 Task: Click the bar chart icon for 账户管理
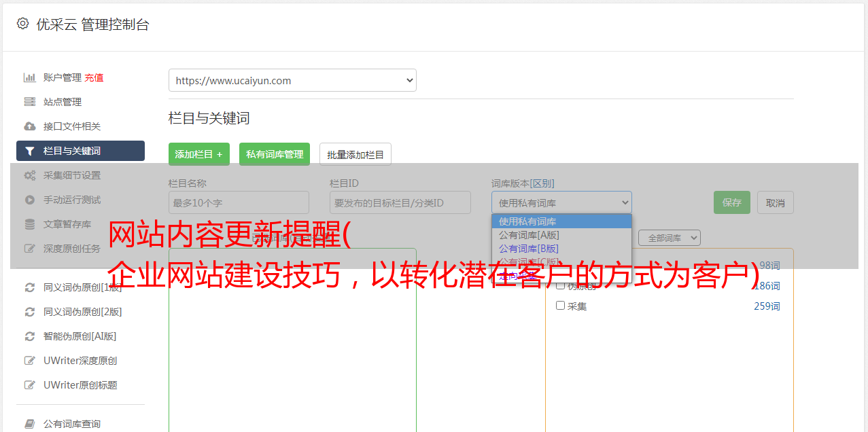29,77
